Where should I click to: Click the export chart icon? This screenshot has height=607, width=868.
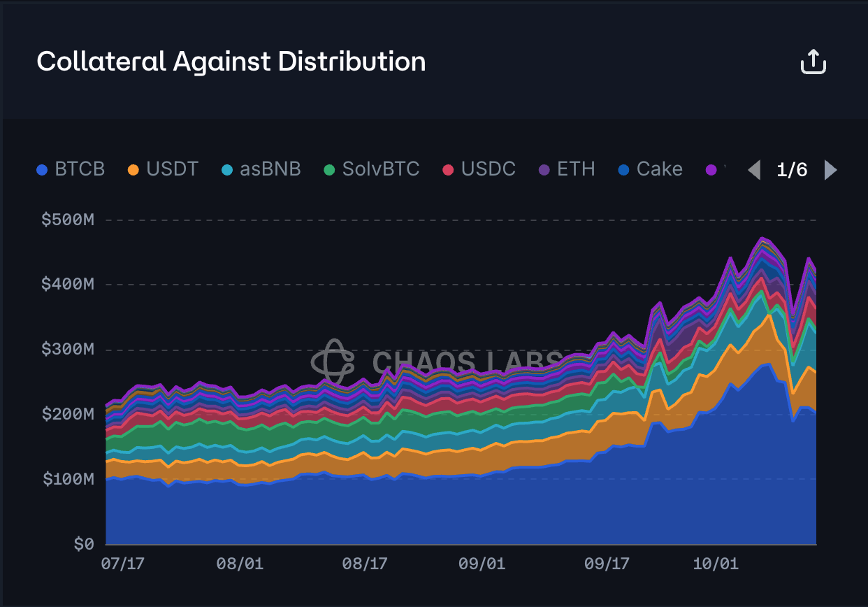(813, 62)
